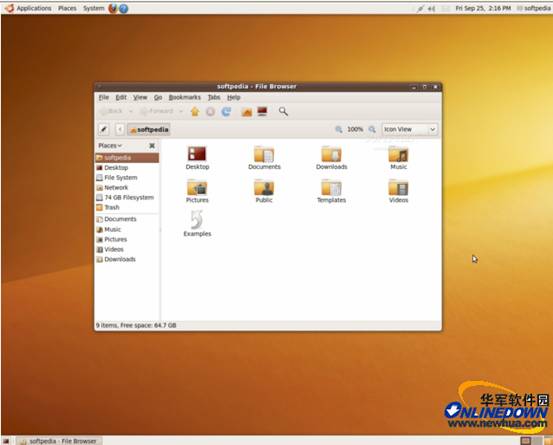Open the Back history dropdown arrow
Screen dimensions: 553x445
(x=130, y=111)
